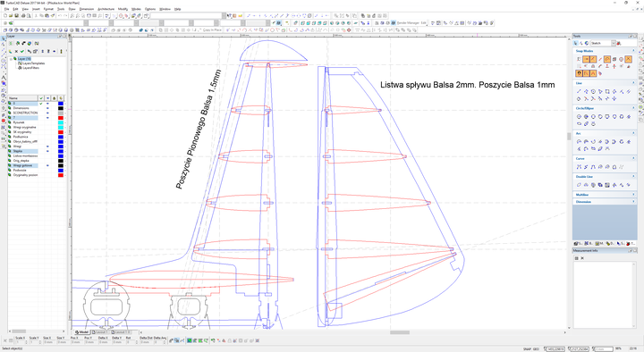Select the single Line tool icon
644x352 pixels.
click(579, 91)
